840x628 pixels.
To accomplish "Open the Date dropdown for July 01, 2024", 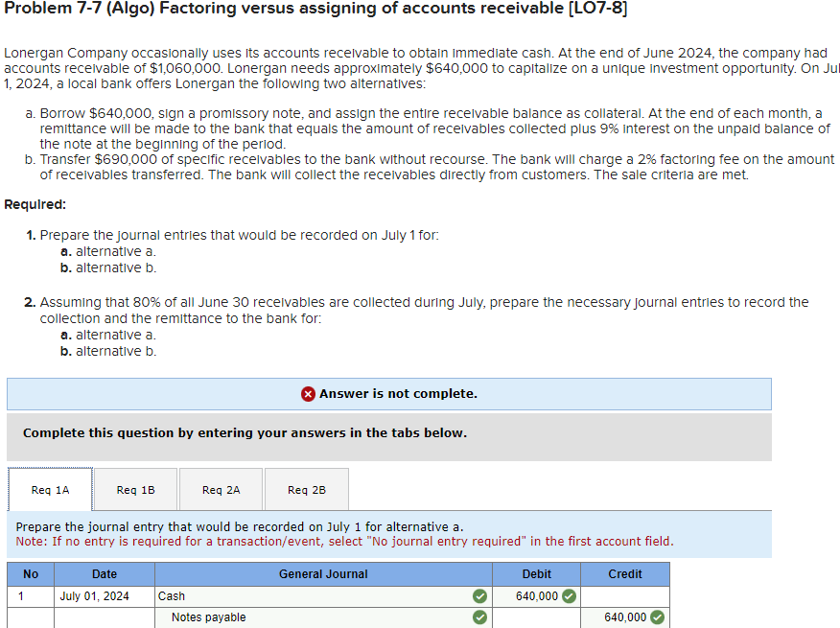I will [x=104, y=595].
